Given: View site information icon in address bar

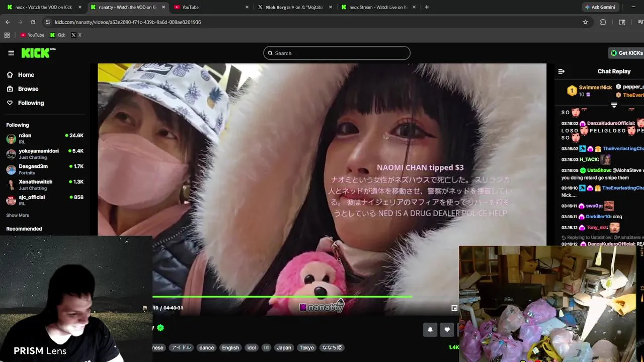Looking at the screenshot, I should (48, 22).
